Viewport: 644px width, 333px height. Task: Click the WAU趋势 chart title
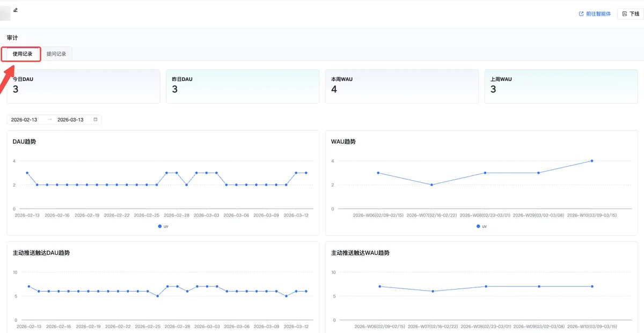point(343,142)
